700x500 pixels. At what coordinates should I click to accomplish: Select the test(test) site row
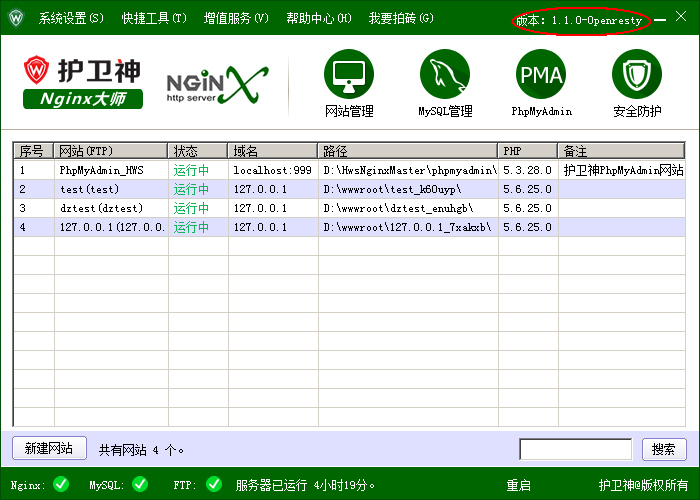click(350, 189)
